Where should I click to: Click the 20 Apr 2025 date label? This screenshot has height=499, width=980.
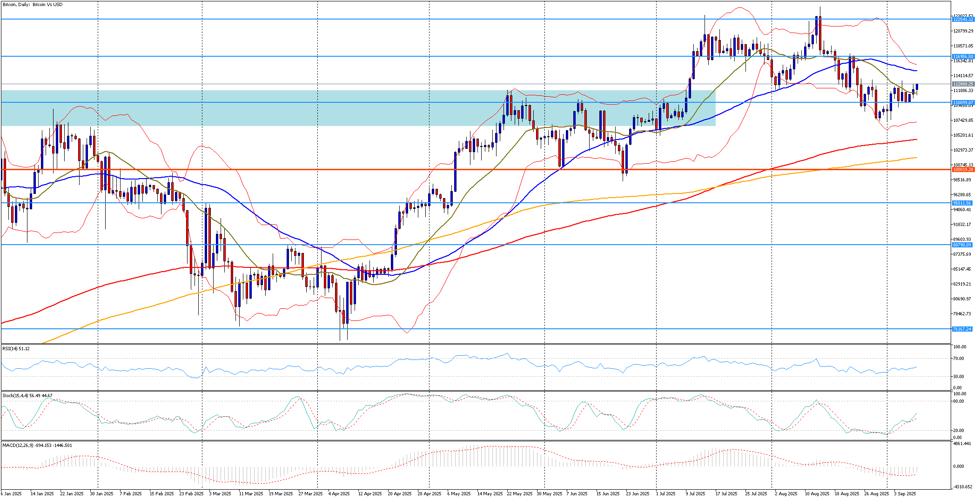point(400,494)
